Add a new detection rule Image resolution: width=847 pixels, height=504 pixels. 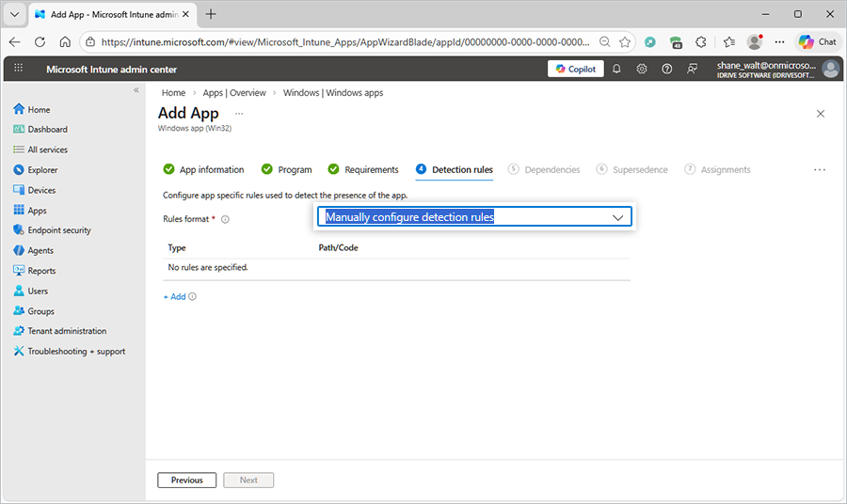pos(174,296)
